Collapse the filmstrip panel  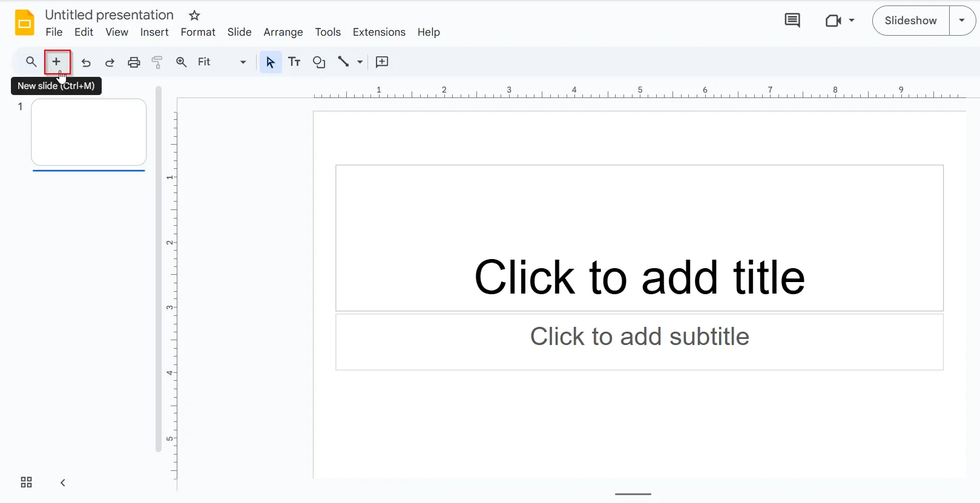coord(63,482)
